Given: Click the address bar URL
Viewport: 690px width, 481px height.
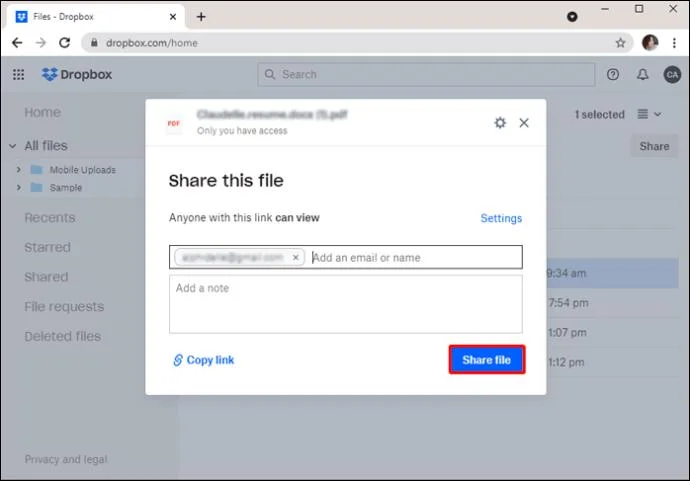Looking at the screenshot, I should (152, 43).
